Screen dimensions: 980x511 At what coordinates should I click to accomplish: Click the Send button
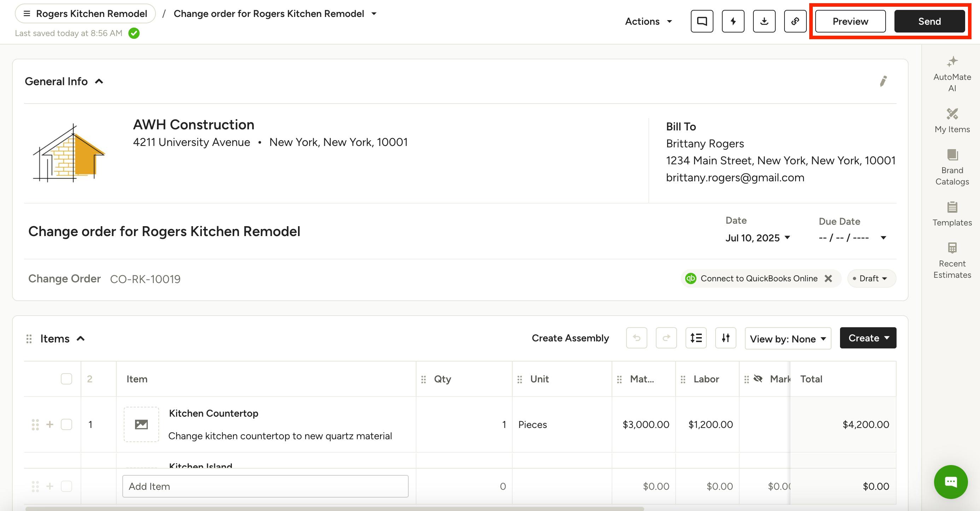929,21
